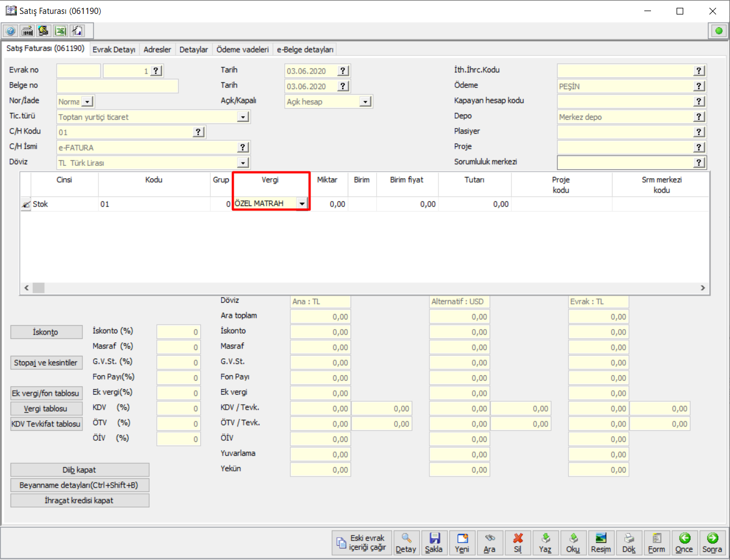Click into the Belge no input field

click(x=117, y=86)
